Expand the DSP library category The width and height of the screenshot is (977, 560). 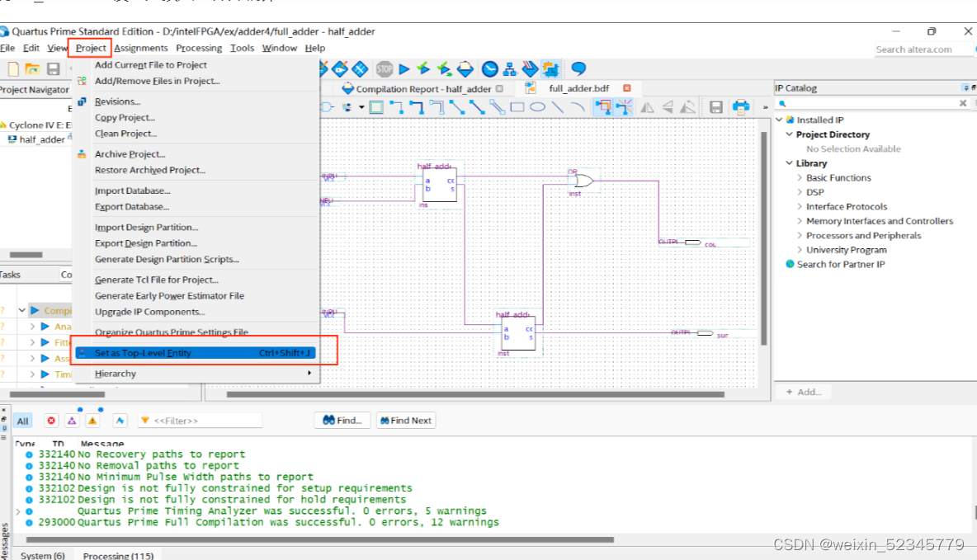(x=800, y=192)
